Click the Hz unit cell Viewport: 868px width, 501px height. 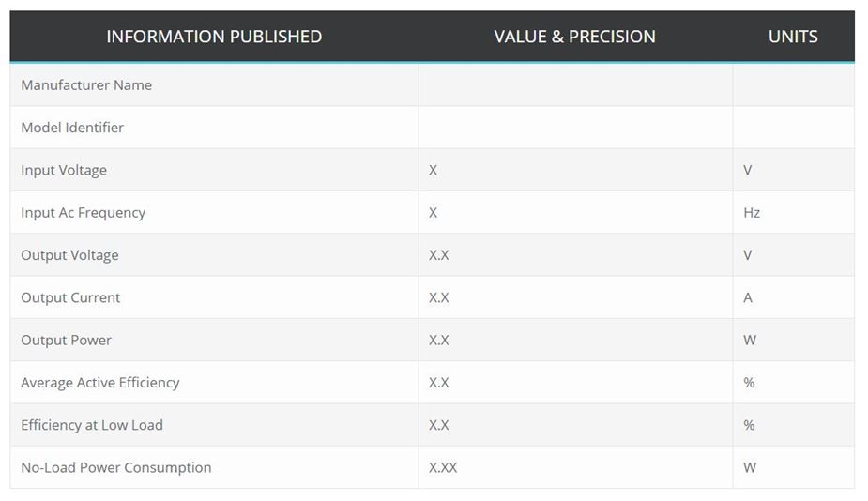click(x=752, y=213)
